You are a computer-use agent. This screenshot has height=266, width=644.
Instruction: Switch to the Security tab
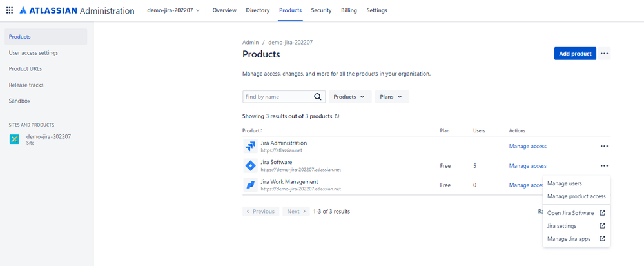click(321, 10)
